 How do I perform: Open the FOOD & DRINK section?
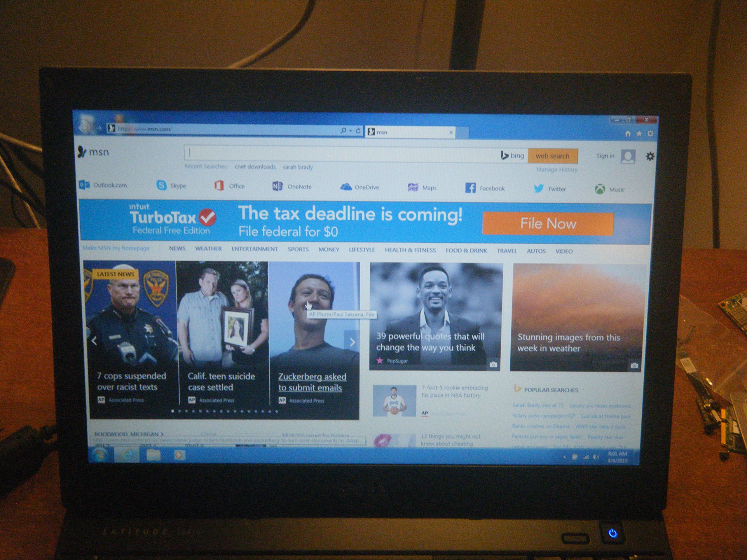(x=466, y=251)
